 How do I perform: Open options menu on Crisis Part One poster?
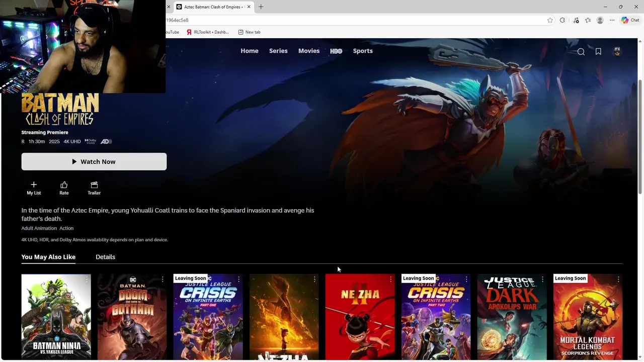click(238, 279)
